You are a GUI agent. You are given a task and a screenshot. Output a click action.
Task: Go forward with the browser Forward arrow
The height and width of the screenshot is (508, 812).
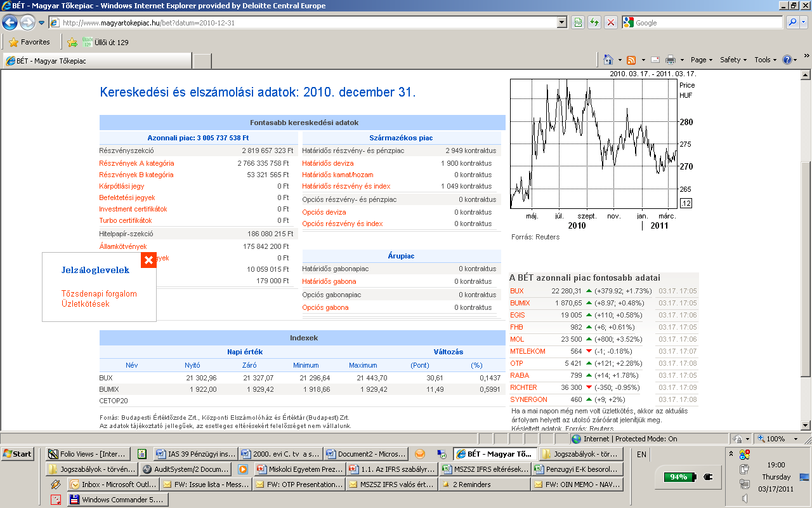point(27,23)
